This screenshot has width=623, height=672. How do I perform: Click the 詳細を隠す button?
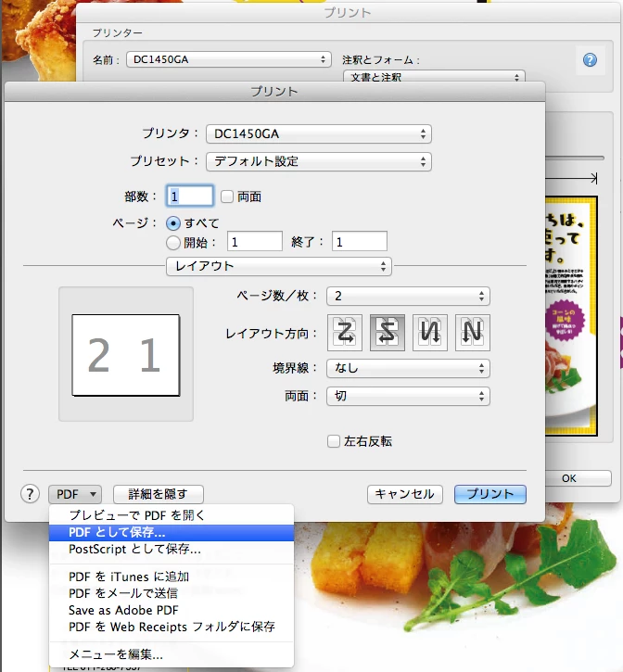(x=159, y=494)
